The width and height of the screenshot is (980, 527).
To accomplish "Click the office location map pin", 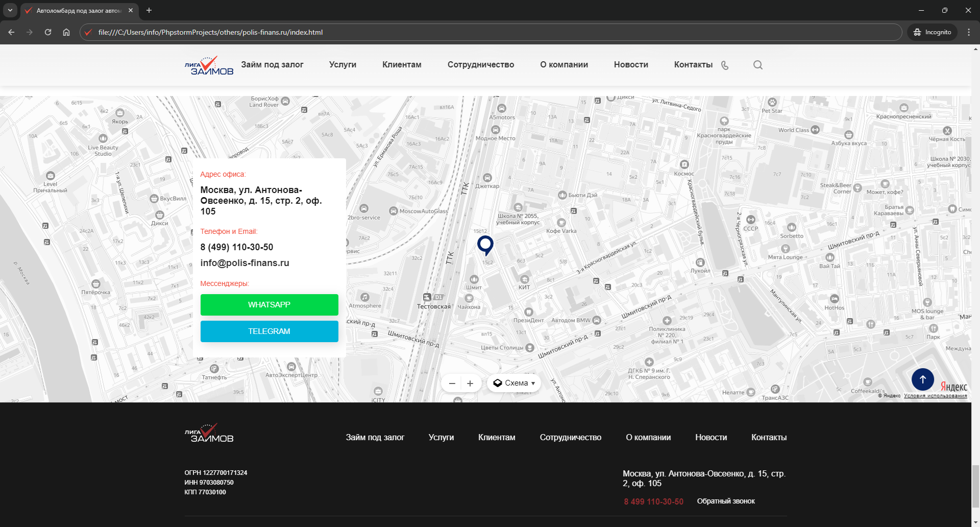I will coord(485,245).
